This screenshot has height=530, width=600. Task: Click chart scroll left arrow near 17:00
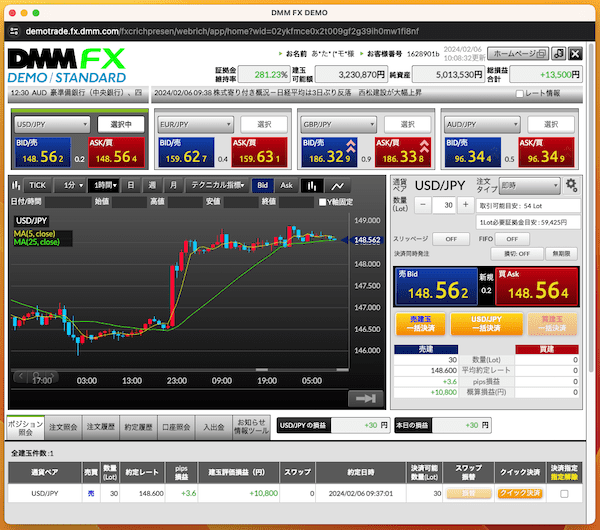tap(21, 376)
